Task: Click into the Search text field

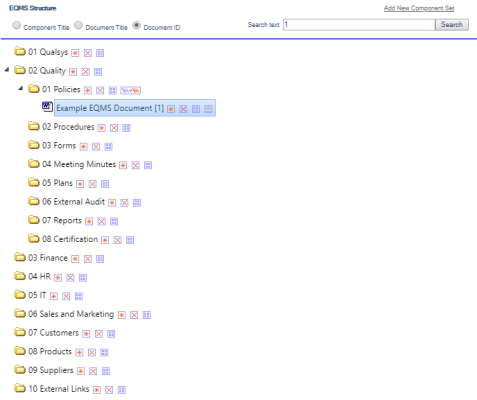Action: point(359,25)
